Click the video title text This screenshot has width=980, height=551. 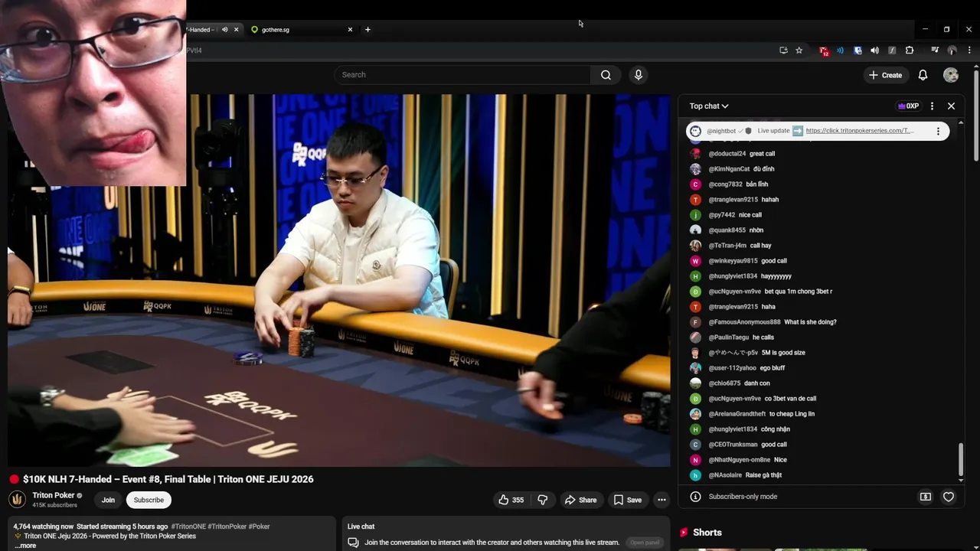point(168,479)
